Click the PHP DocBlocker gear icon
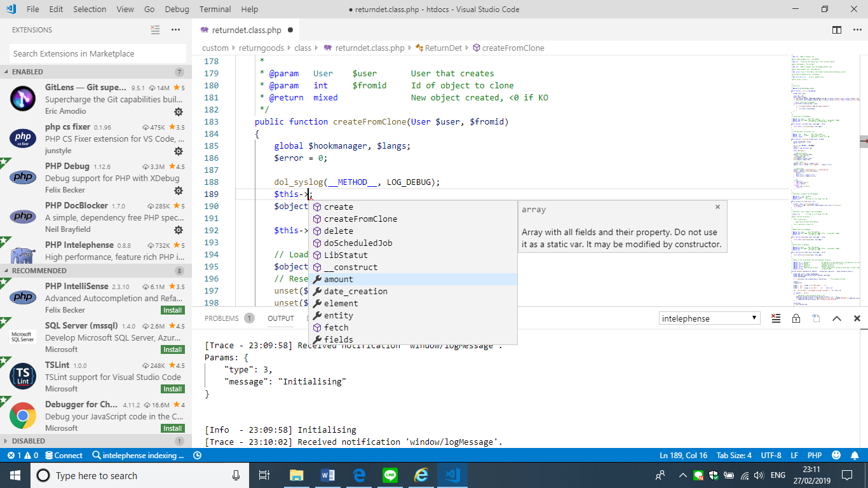This screenshot has width=868, height=488. [x=179, y=229]
